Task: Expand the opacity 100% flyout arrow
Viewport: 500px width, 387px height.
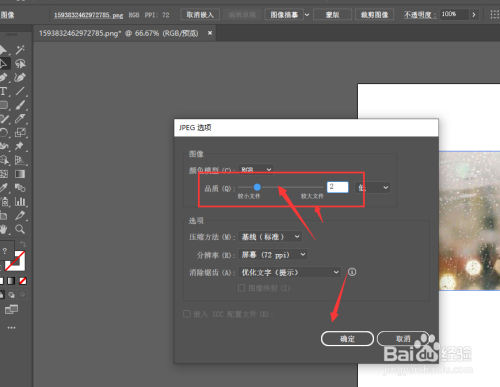Action: [x=474, y=15]
